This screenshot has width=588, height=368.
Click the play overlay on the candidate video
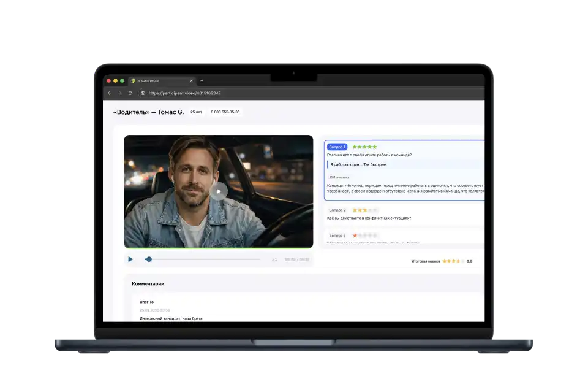click(218, 191)
